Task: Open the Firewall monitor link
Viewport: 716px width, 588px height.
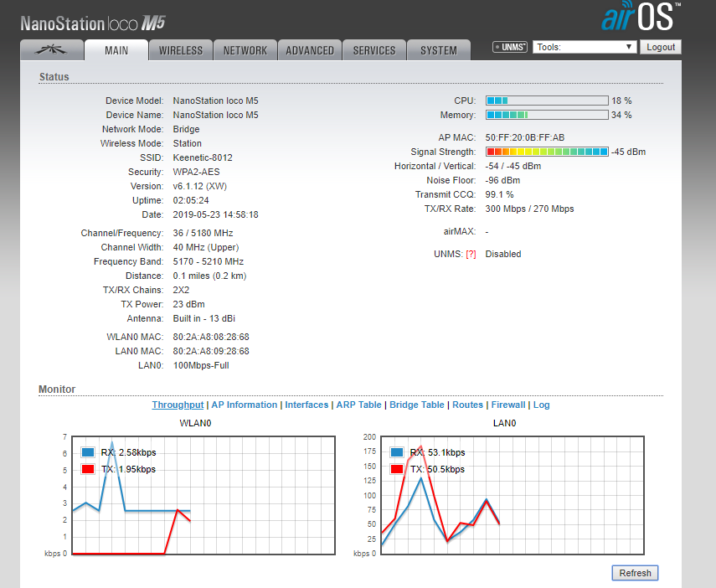Action: pyautogui.click(x=508, y=405)
